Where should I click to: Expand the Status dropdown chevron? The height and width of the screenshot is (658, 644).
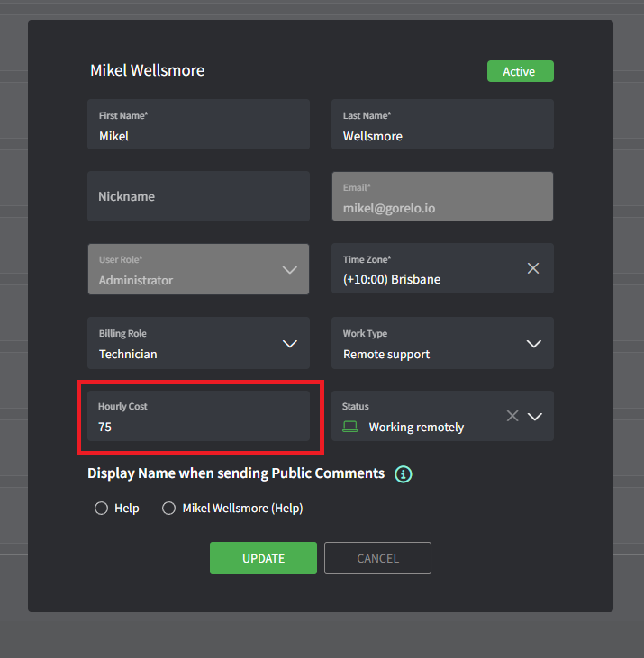point(535,417)
